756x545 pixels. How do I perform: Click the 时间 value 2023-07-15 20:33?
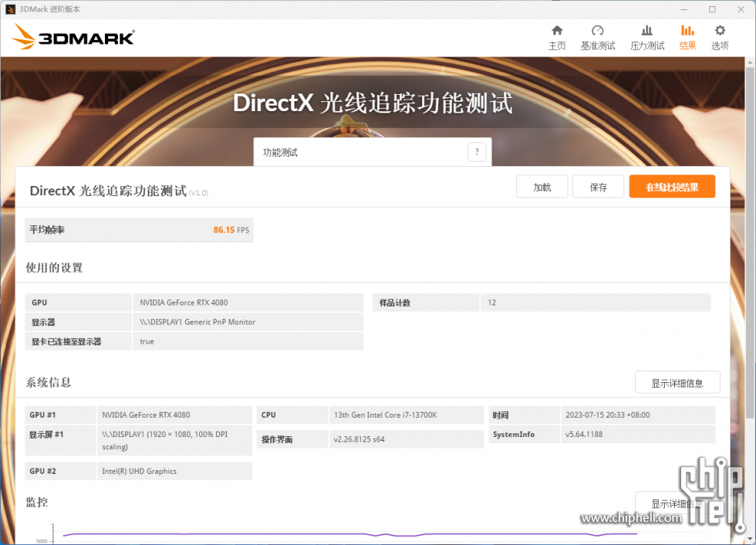pos(608,415)
